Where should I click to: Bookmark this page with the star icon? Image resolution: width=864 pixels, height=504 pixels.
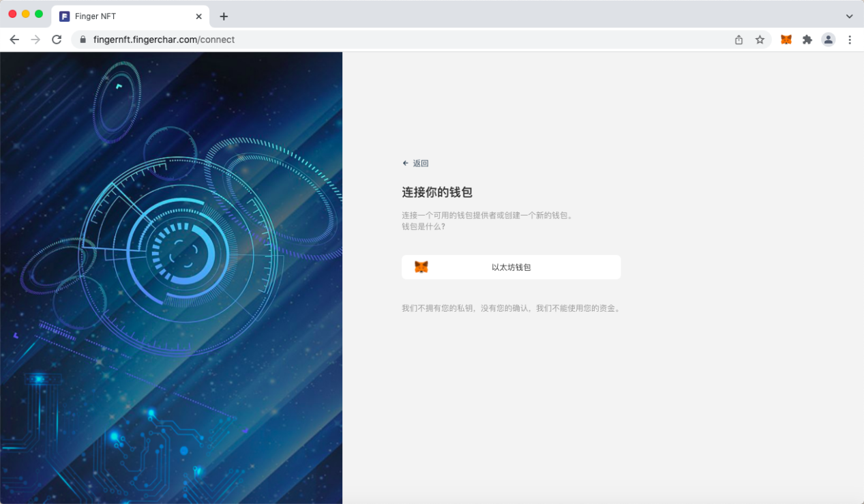pyautogui.click(x=760, y=40)
